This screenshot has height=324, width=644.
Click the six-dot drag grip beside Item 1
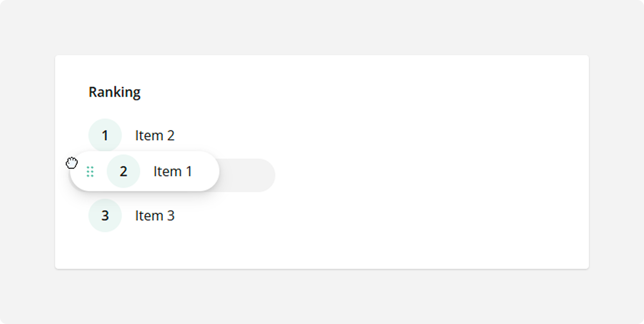[90, 172]
